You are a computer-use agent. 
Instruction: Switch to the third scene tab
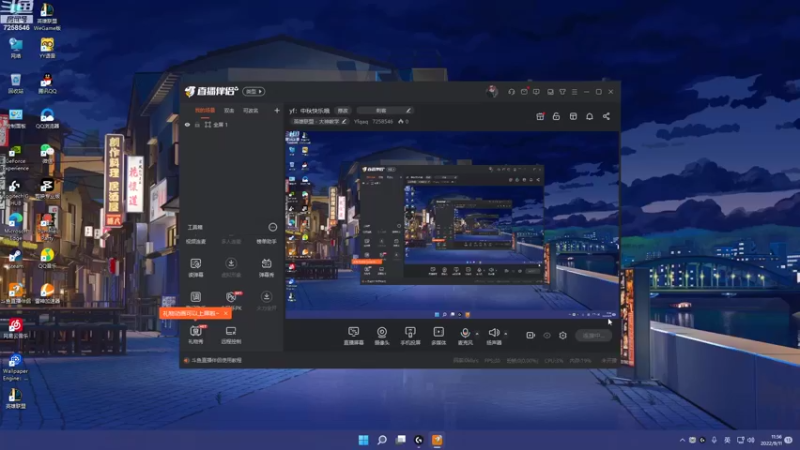(x=251, y=110)
